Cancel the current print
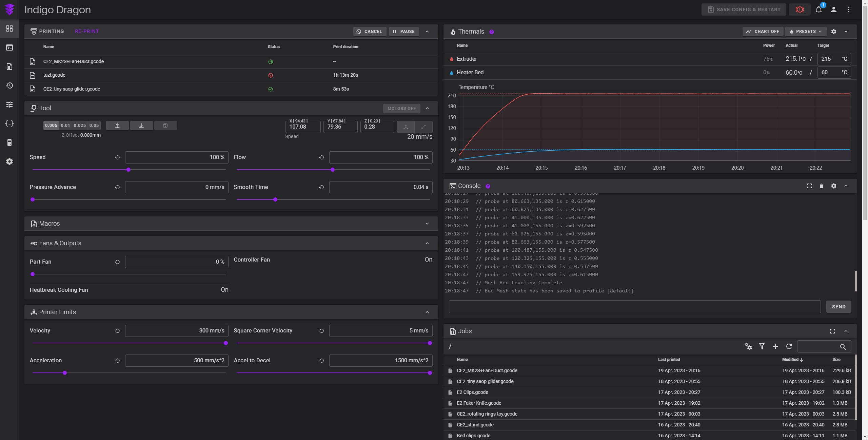Screen dimensions: 868x440 369,32
